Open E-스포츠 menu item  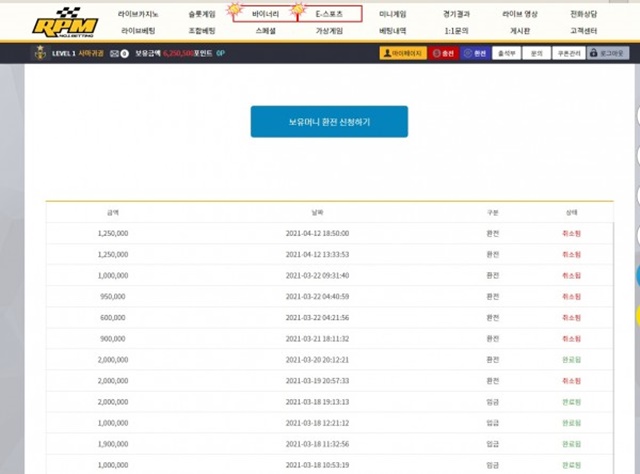click(329, 14)
